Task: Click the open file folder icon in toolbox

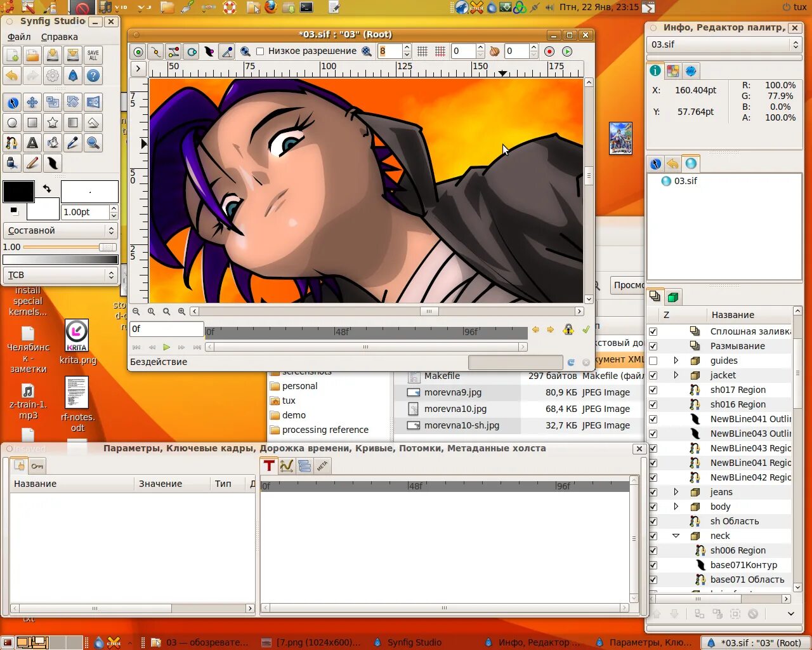Action: click(32, 55)
